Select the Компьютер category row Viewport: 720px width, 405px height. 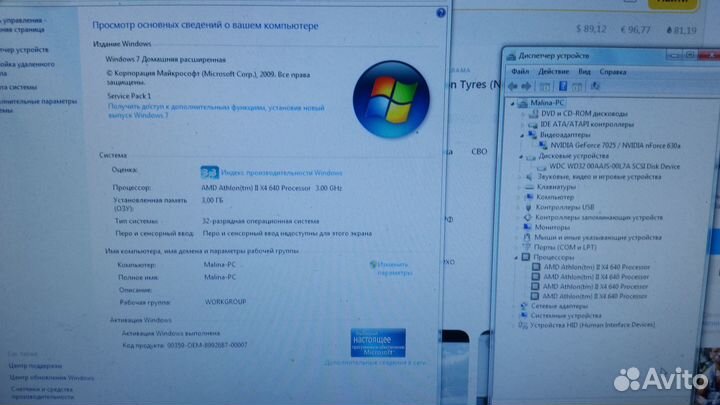(555, 197)
